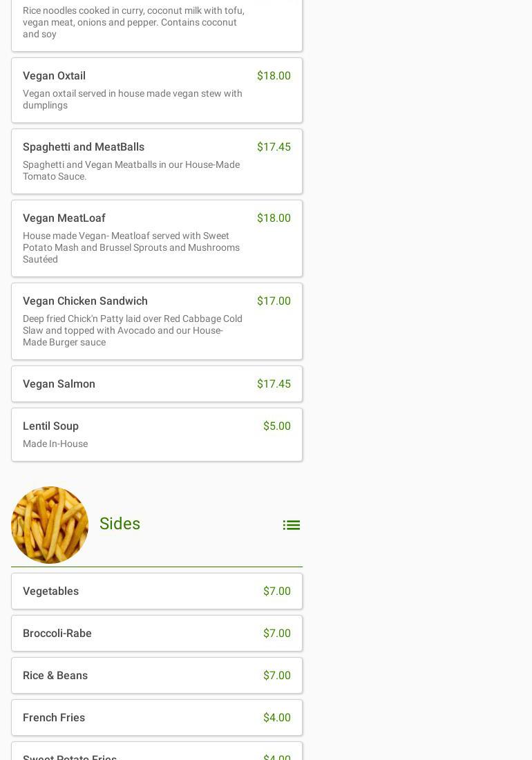Click the $17.00 Chicken Sandwich price
This screenshot has height=760, width=532.
coord(274,301)
